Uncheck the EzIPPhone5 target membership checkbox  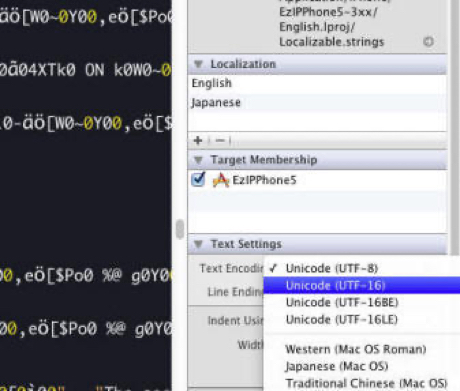tap(198, 179)
